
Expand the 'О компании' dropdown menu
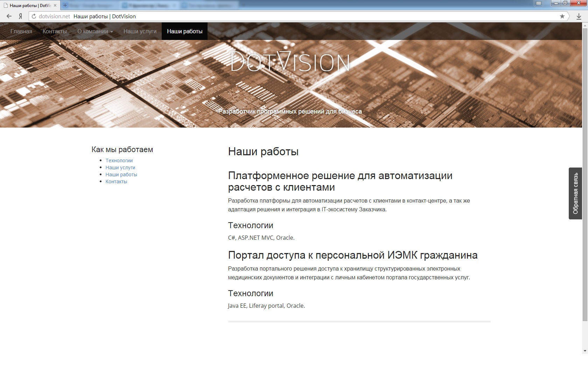(x=95, y=31)
